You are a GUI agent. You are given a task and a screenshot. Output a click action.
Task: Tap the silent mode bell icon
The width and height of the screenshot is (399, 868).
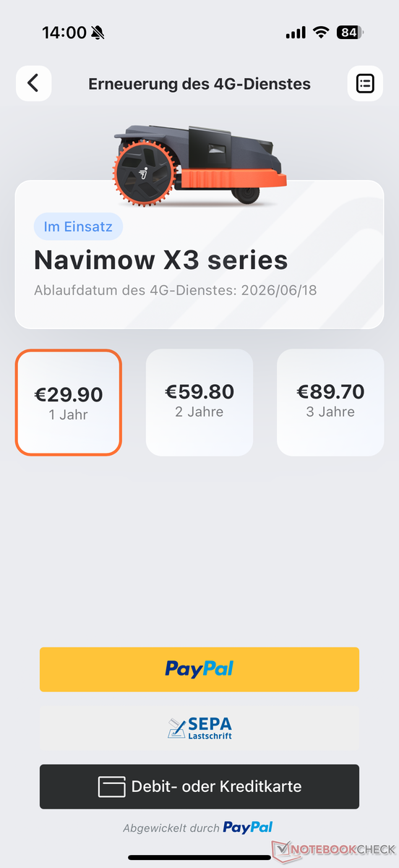click(x=98, y=33)
